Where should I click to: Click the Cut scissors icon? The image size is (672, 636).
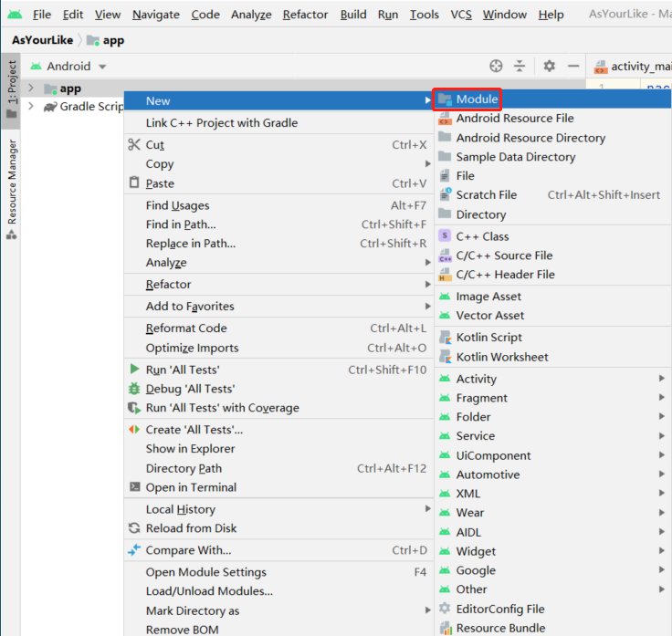click(x=134, y=145)
